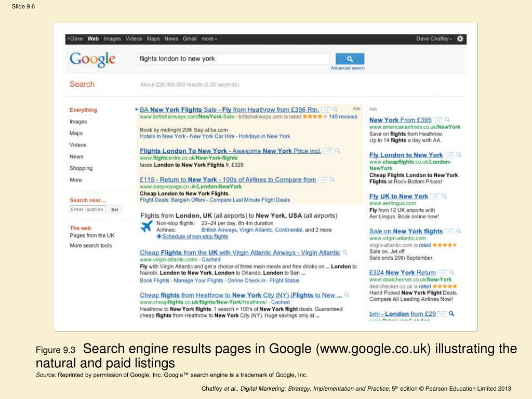Click +1 button beside Sale on New York flights

[x=449, y=231]
